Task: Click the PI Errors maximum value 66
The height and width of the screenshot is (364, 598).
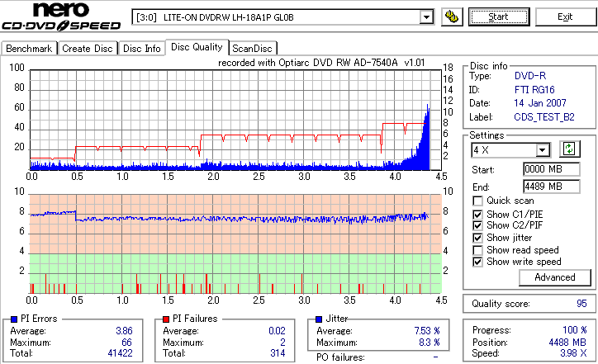Action: tap(126, 343)
